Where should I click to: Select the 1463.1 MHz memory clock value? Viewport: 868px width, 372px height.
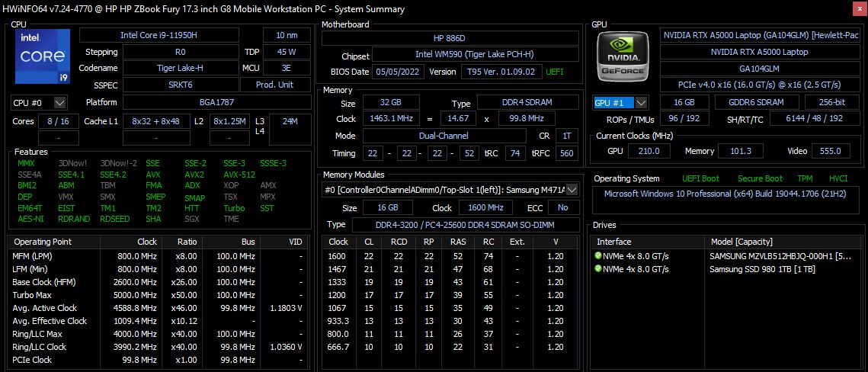(390, 118)
